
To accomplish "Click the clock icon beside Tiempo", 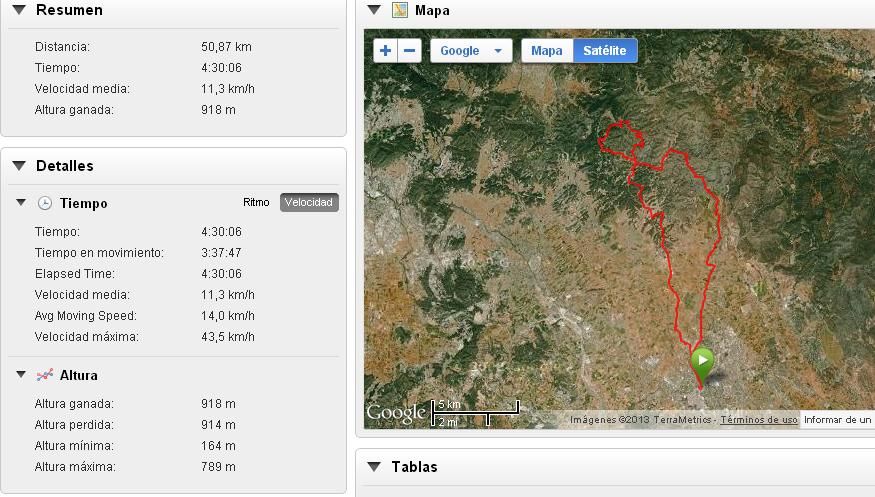I will pos(45,203).
